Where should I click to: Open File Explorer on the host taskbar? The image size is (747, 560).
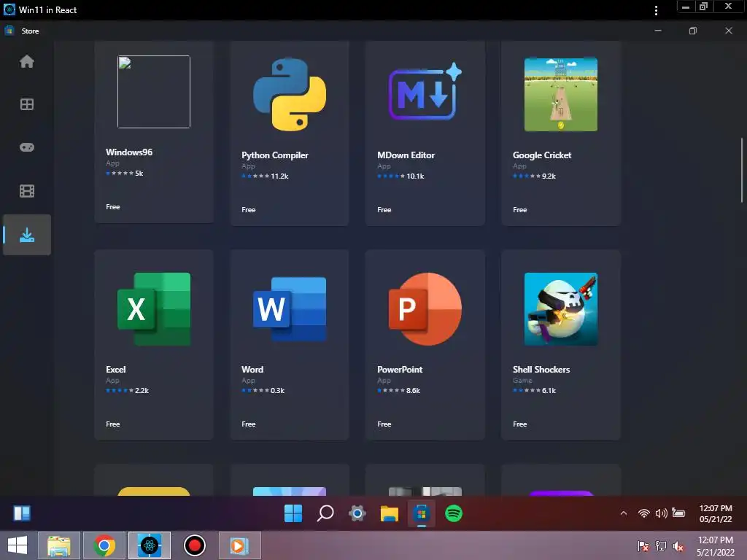59,545
